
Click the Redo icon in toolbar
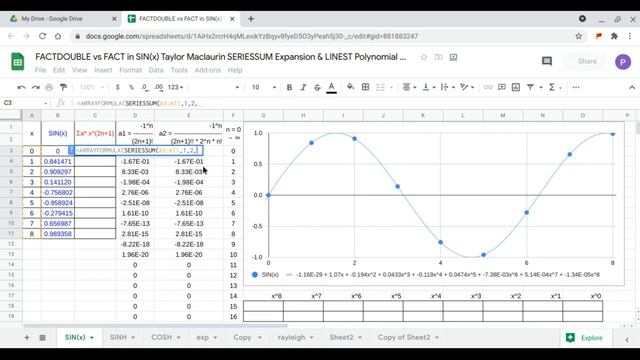(x=36, y=87)
